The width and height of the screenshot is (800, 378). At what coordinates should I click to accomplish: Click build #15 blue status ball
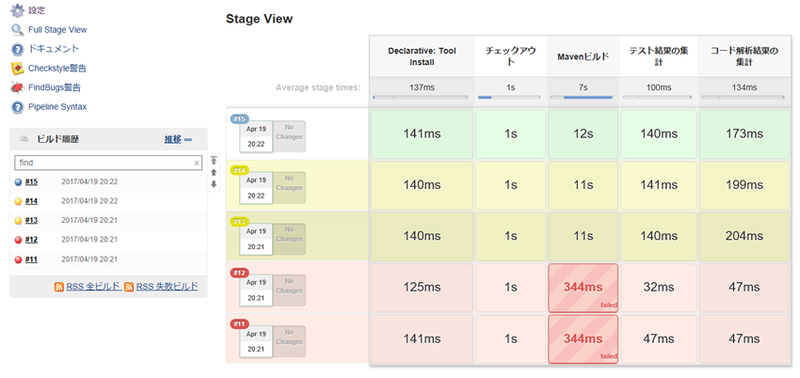[18, 182]
